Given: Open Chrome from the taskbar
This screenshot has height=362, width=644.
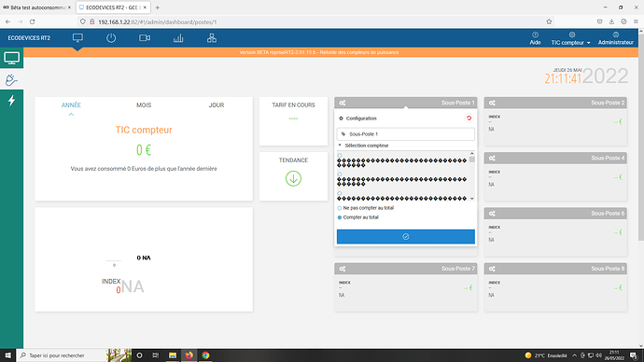Looking at the screenshot, I should click(205, 355).
